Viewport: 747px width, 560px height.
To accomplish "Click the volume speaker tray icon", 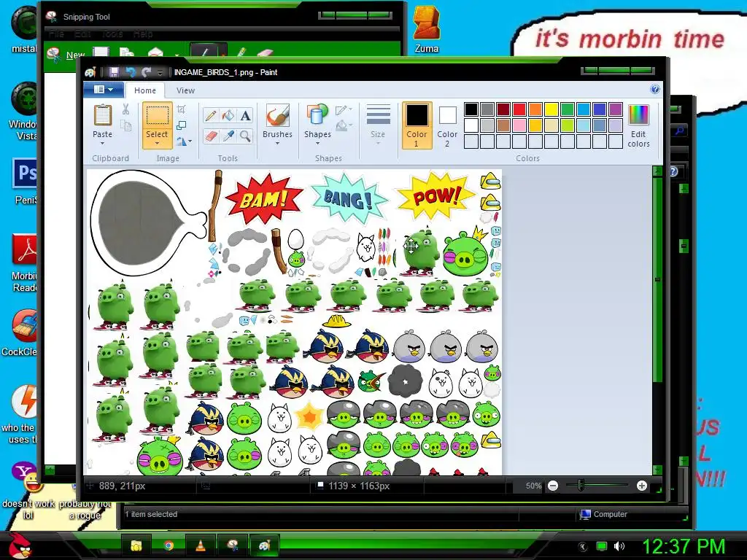I will pyautogui.click(x=619, y=546).
